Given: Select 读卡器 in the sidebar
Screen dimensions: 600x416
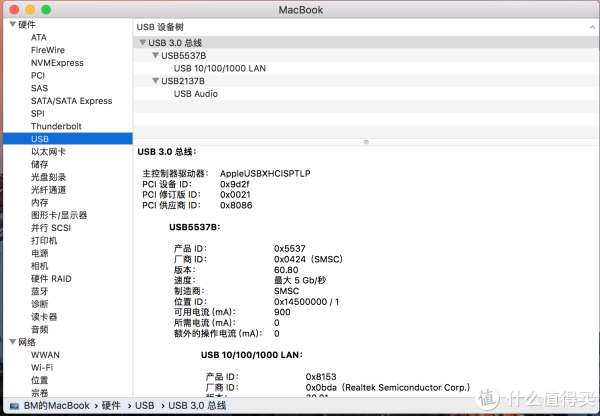Looking at the screenshot, I should [x=44, y=316].
